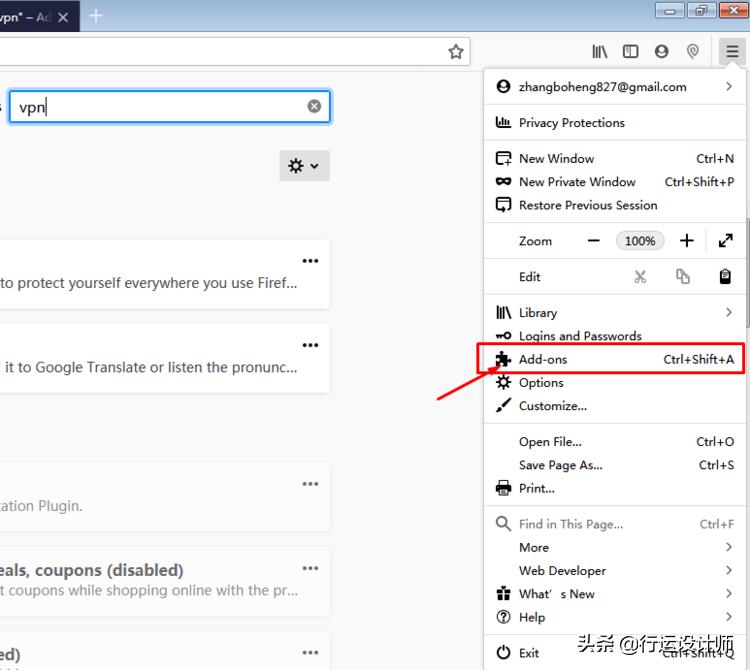Screen dimensions: 750x670
Task: Expand the Web Developer submenu
Action: coord(615,571)
